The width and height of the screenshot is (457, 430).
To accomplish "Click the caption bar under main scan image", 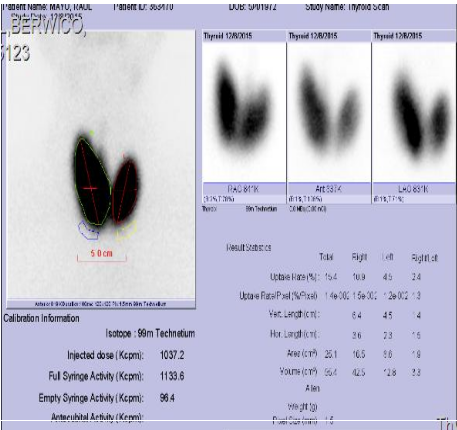I will click(101, 304).
